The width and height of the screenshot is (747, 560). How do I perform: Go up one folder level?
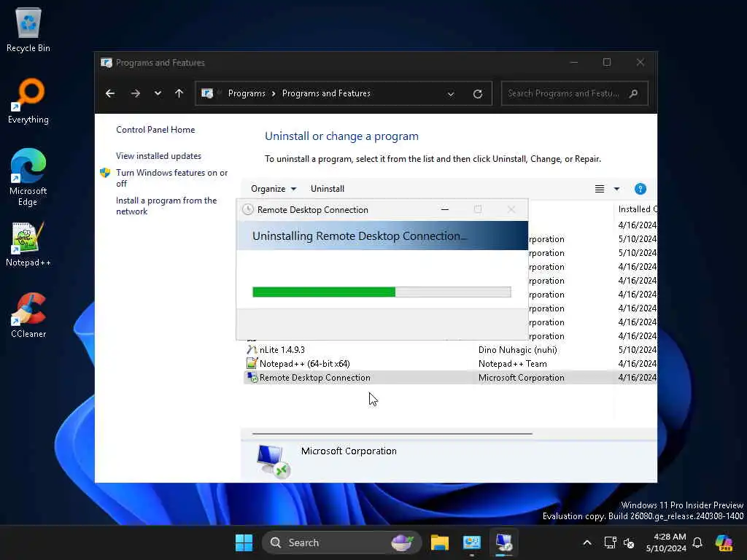[179, 93]
